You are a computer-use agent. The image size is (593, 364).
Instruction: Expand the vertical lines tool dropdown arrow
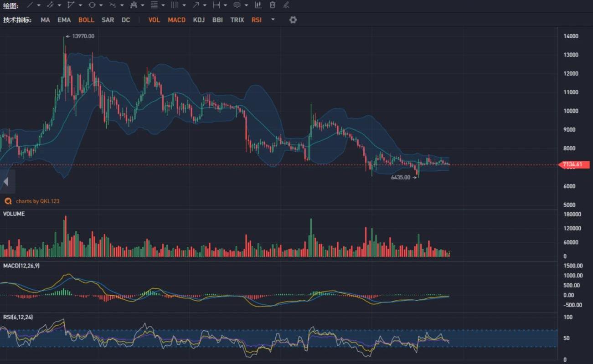tap(184, 5)
